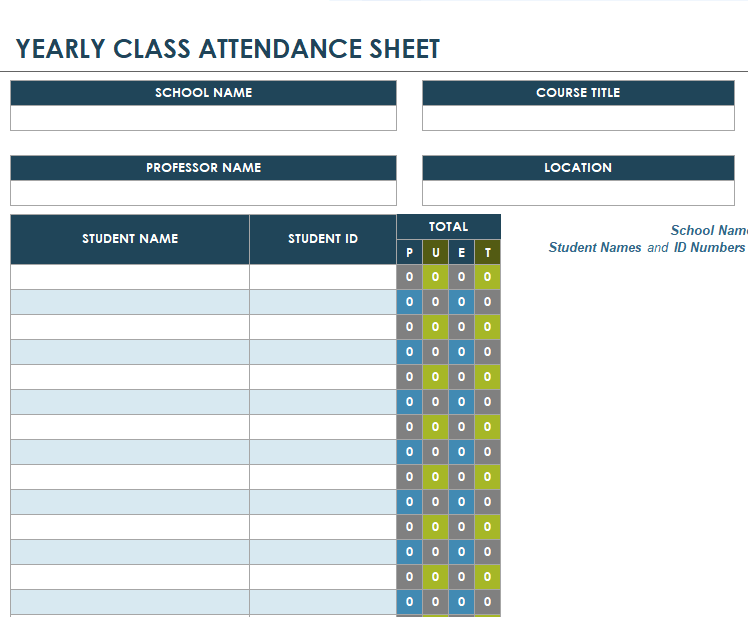Select the Professor Name entry box
This screenshot has height=617, width=748.
pyautogui.click(x=203, y=193)
